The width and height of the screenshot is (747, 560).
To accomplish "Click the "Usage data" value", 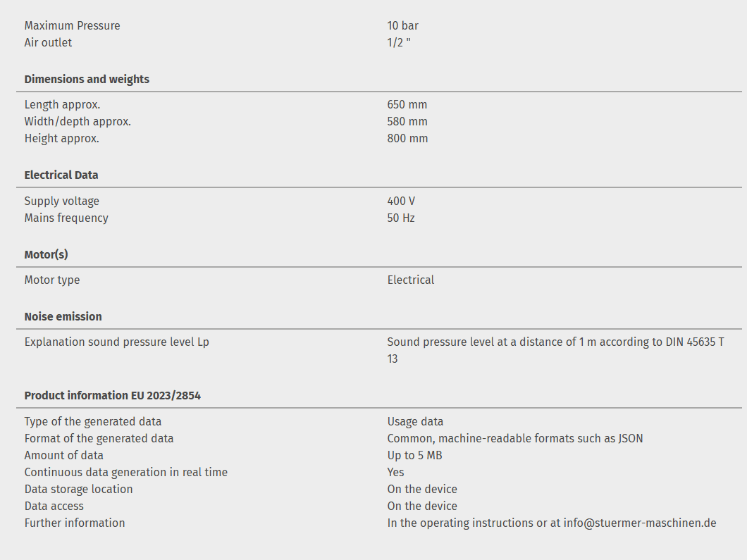I will (x=415, y=421).
